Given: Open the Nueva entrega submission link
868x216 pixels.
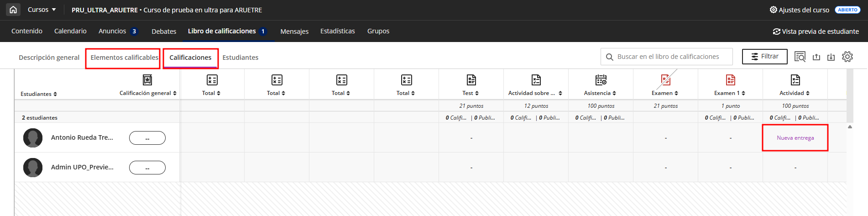Looking at the screenshot, I should [x=795, y=138].
